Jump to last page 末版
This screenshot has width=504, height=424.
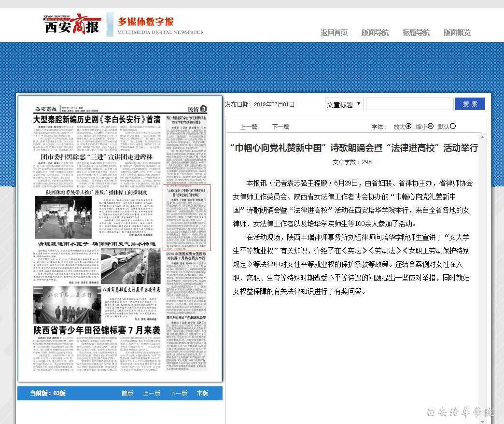click(202, 393)
